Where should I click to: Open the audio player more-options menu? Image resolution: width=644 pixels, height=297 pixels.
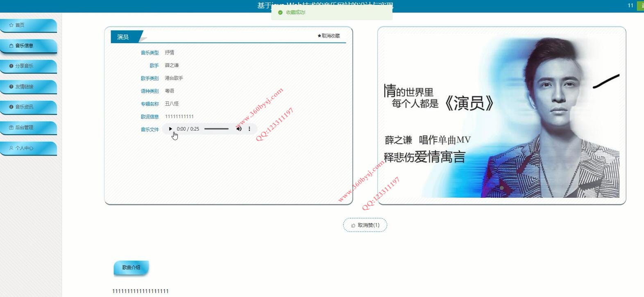point(249,129)
